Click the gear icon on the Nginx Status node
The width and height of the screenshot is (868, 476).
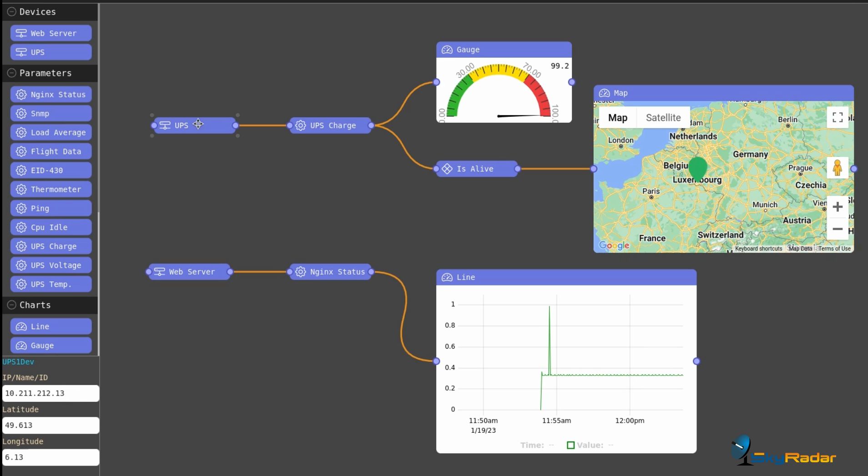300,272
